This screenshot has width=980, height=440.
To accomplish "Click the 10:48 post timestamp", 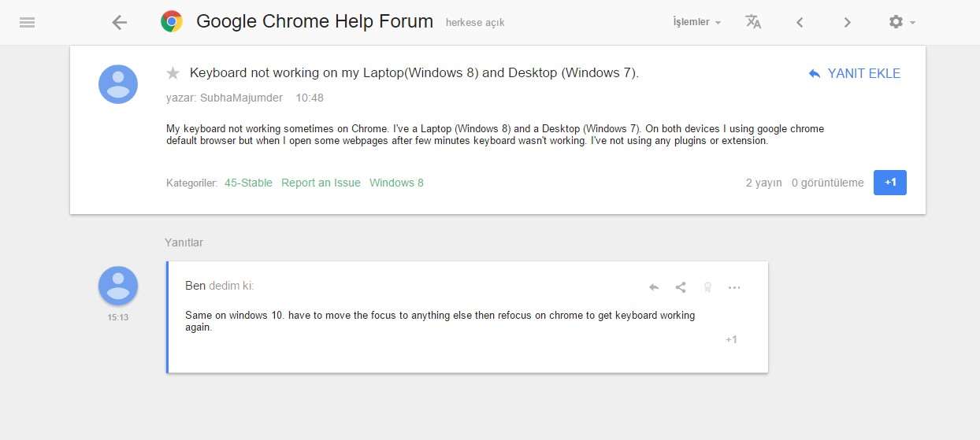I will tap(310, 98).
